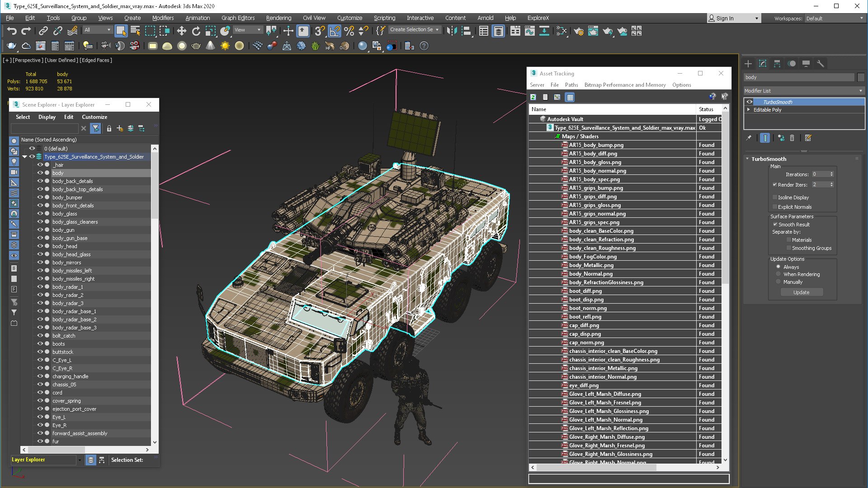This screenshot has width=868, height=488.
Task: Click the Scene Explorer search field
Action: click(x=45, y=128)
